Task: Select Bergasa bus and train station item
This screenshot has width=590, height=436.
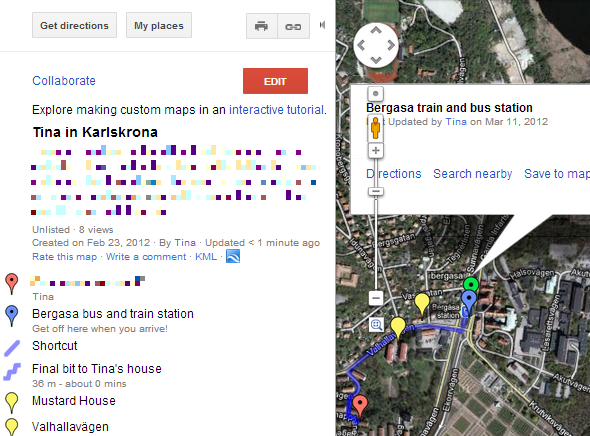Action: (x=113, y=314)
